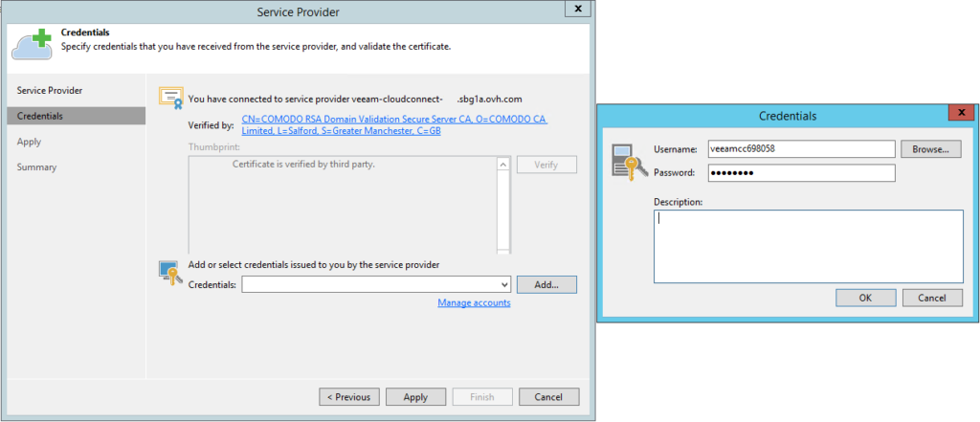Close the Credentials dialog window
Image resolution: width=980 pixels, height=422 pixels.
click(961, 113)
